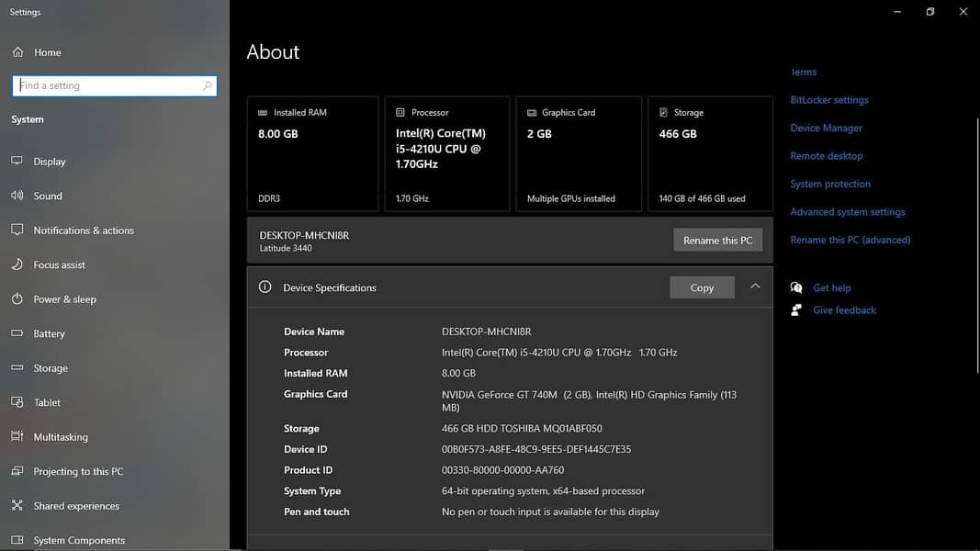Click the Find a setting search box

tap(115, 85)
